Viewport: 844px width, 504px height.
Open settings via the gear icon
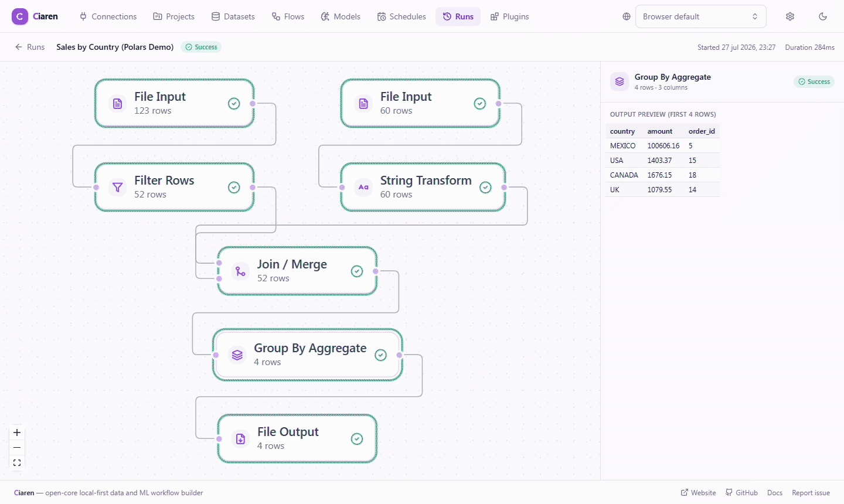click(x=790, y=16)
